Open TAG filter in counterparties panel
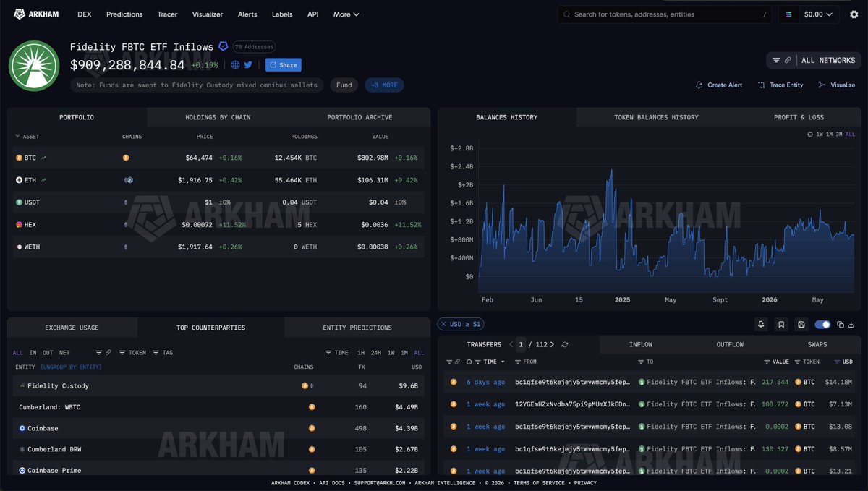Image resolution: width=868 pixels, height=491 pixels. pos(163,353)
